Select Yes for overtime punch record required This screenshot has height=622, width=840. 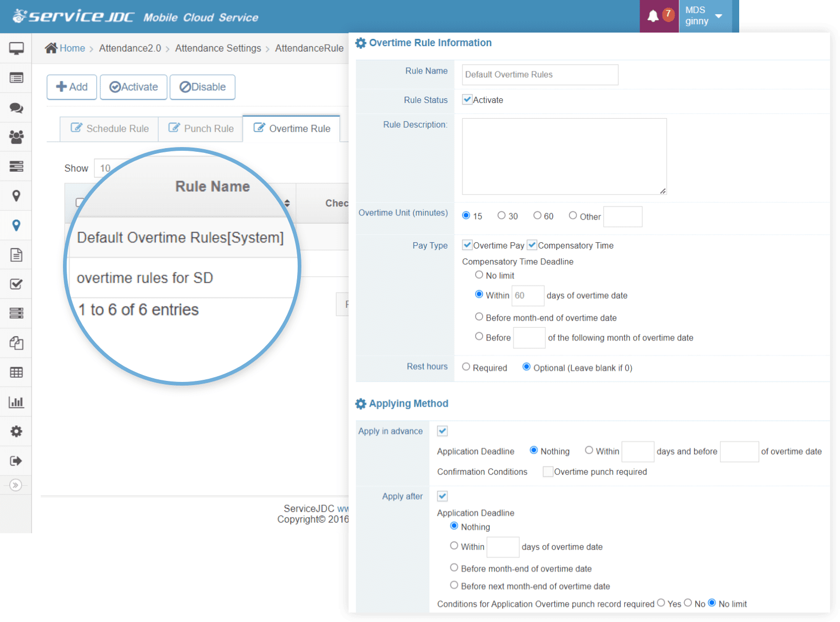click(661, 603)
